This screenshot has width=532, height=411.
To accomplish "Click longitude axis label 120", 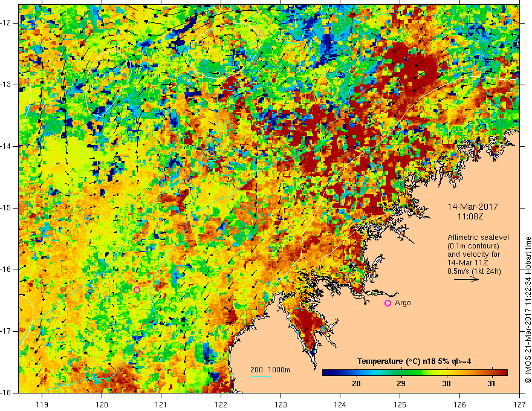I will [102, 404].
